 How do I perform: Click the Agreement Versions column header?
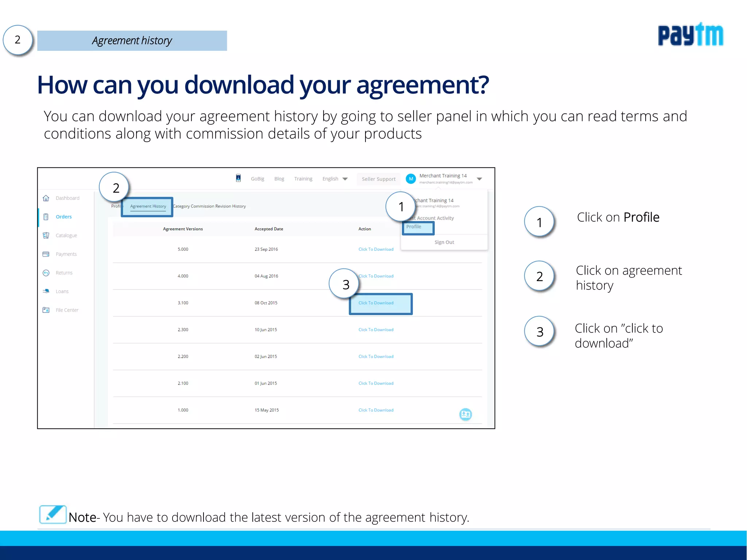click(183, 229)
